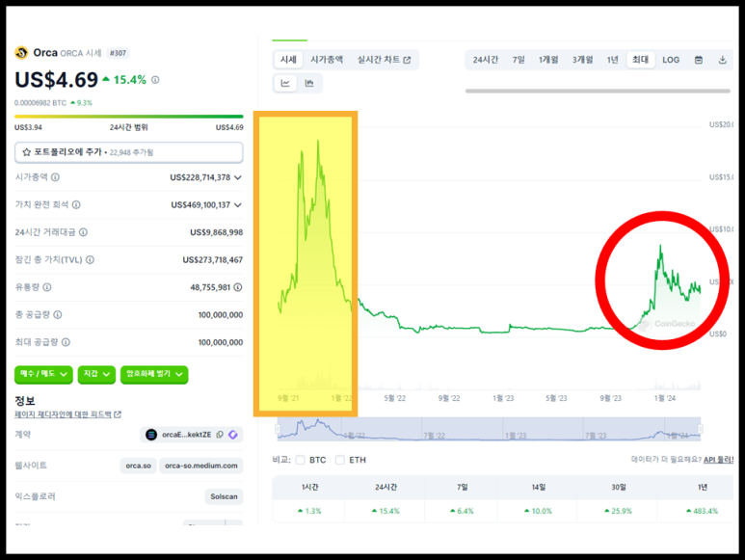Click the 0.00006982 BTC price text
745x560 pixels.
pyautogui.click(x=40, y=102)
